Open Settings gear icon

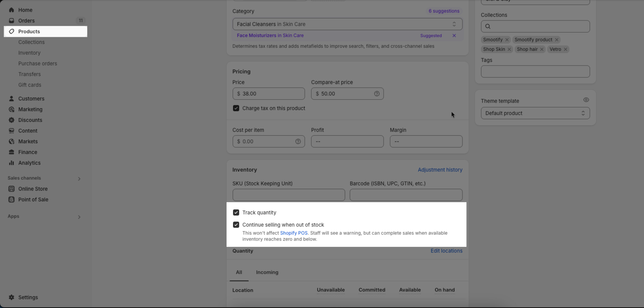11,298
